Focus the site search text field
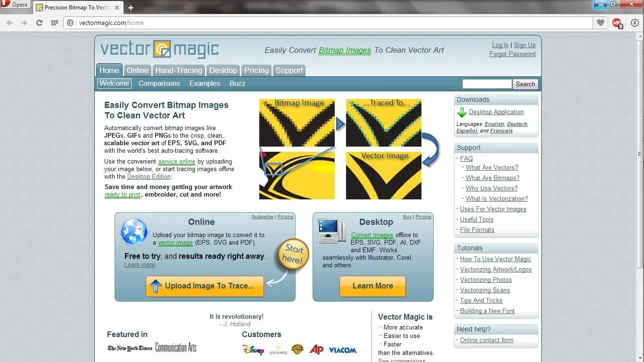The height and width of the screenshot is (362, 644). coord(487,84)
